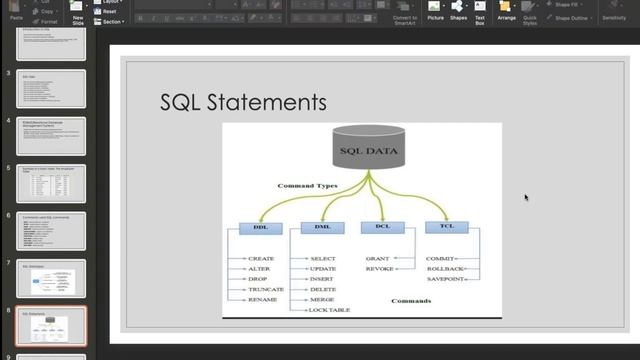Toggle Underline formatting
640x360 pixels.
[167, 18]
